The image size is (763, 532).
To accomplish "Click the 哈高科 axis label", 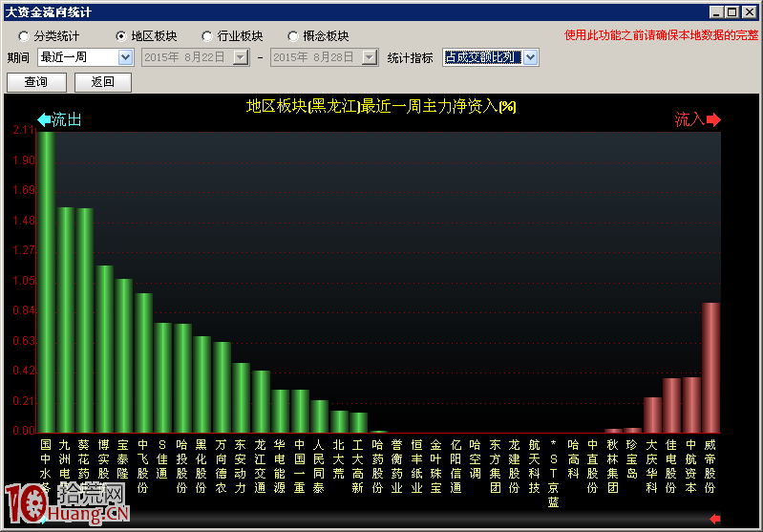I will click(573, 459).
